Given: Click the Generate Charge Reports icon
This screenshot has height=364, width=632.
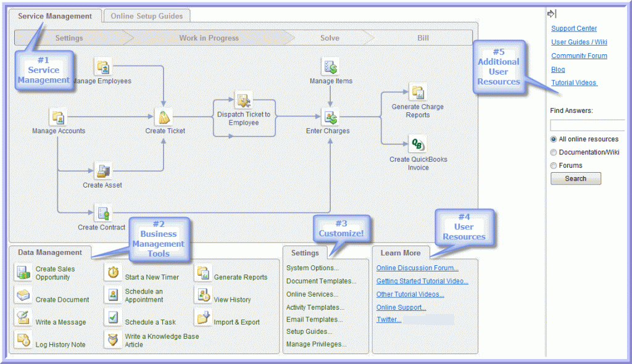Looking at the screenshot, I should 418,92.
